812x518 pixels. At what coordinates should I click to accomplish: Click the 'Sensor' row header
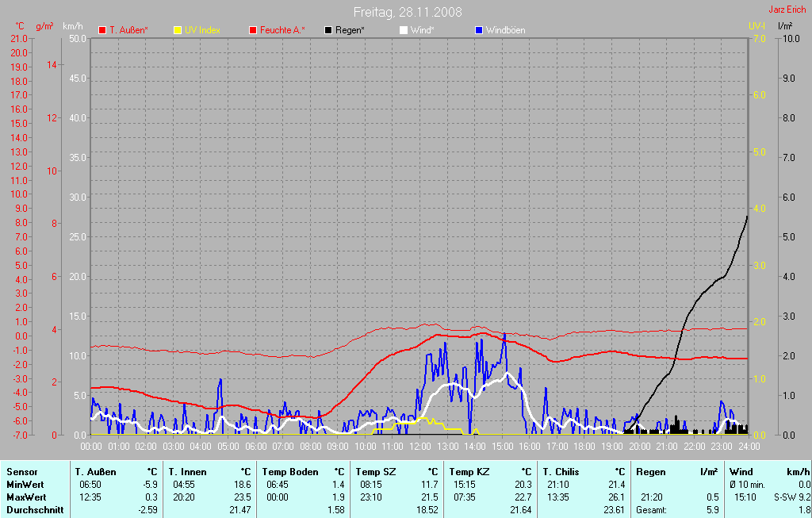tap(22, 472)
